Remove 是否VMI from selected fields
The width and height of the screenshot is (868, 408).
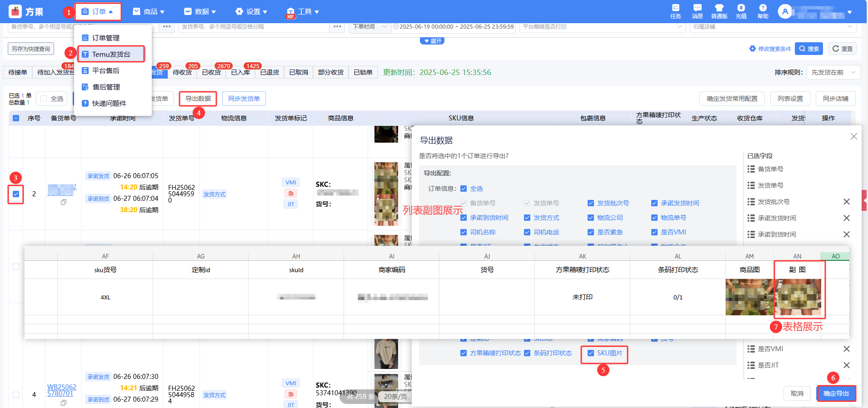[x=846, y=349]
